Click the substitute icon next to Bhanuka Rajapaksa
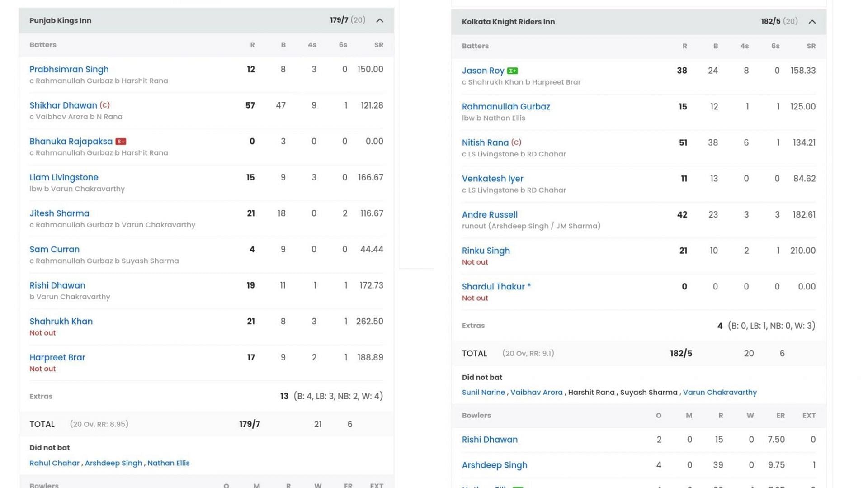This screenshot has height=488, width=868. [121, 142]
